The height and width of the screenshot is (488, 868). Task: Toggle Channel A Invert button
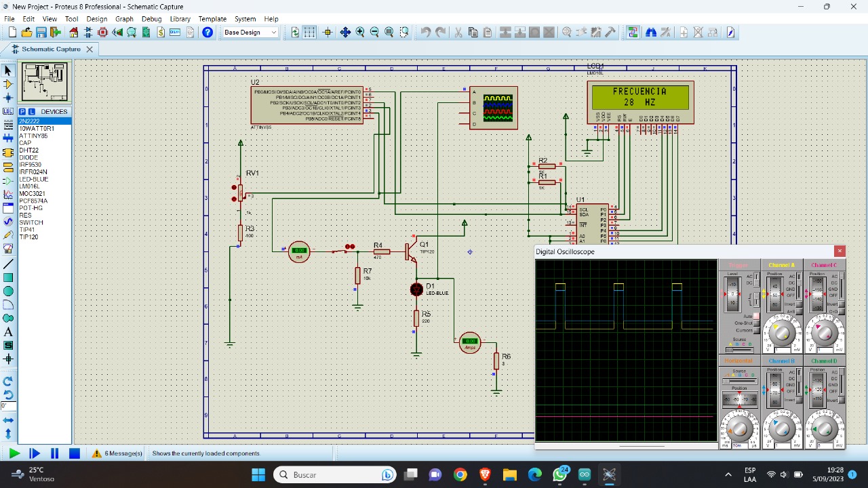(799, 305)
